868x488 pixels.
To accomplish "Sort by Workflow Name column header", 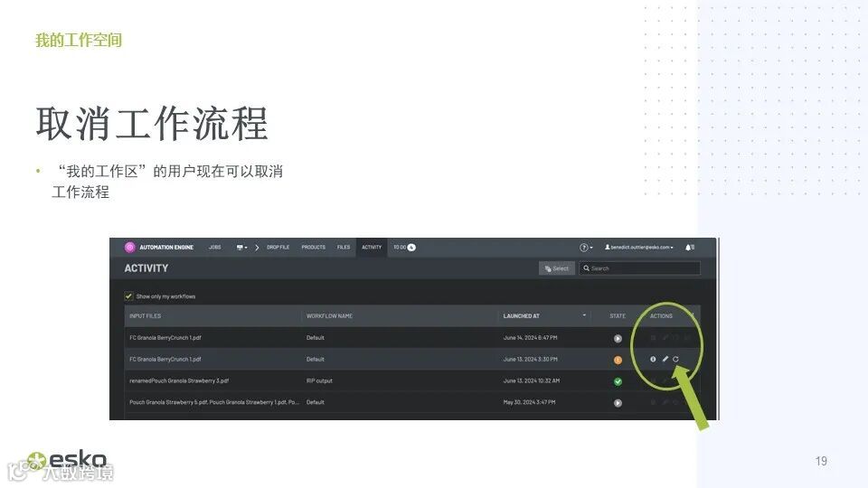I will (329, 316).
